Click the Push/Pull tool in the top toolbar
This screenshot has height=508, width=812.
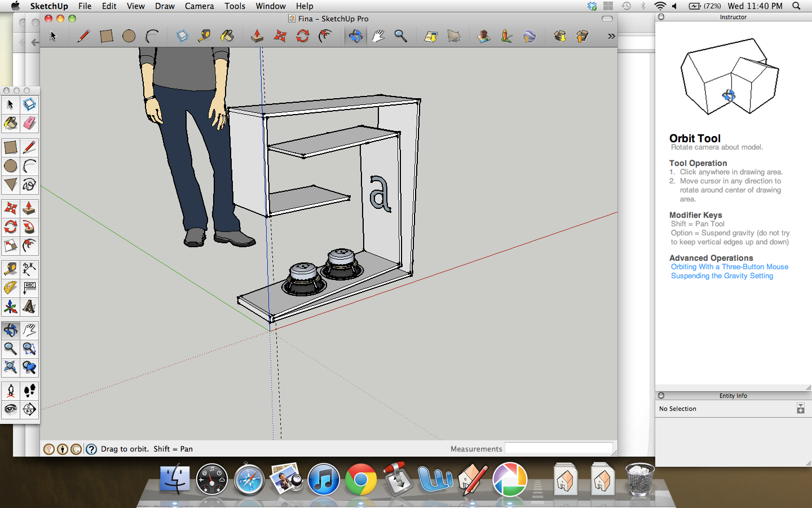(257, 36)
